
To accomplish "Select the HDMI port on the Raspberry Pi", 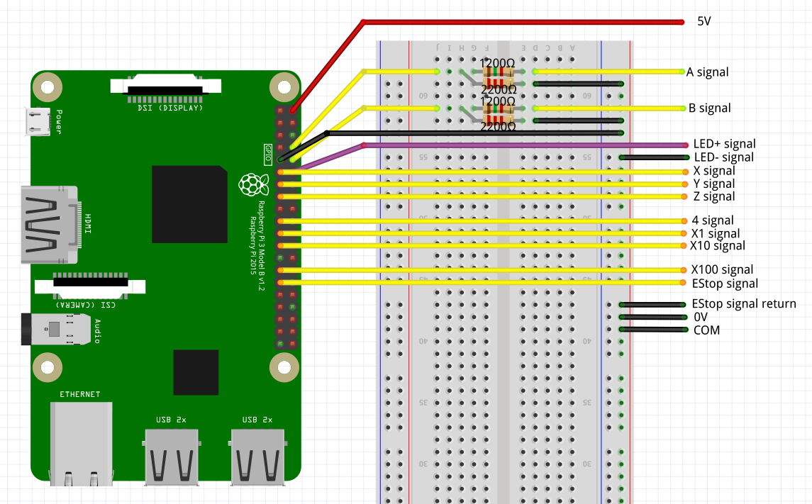I will (x=50, y=223).
